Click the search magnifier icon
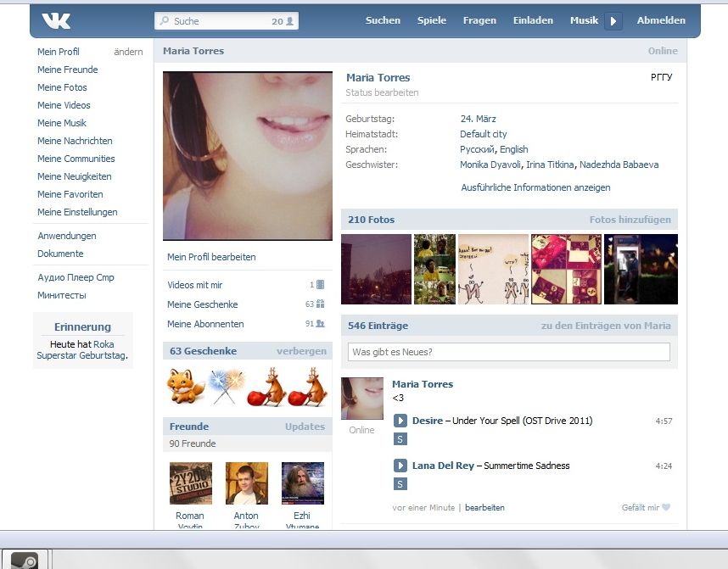The width and height of the screenshot is (728, 569). click(x=165, y=21)
